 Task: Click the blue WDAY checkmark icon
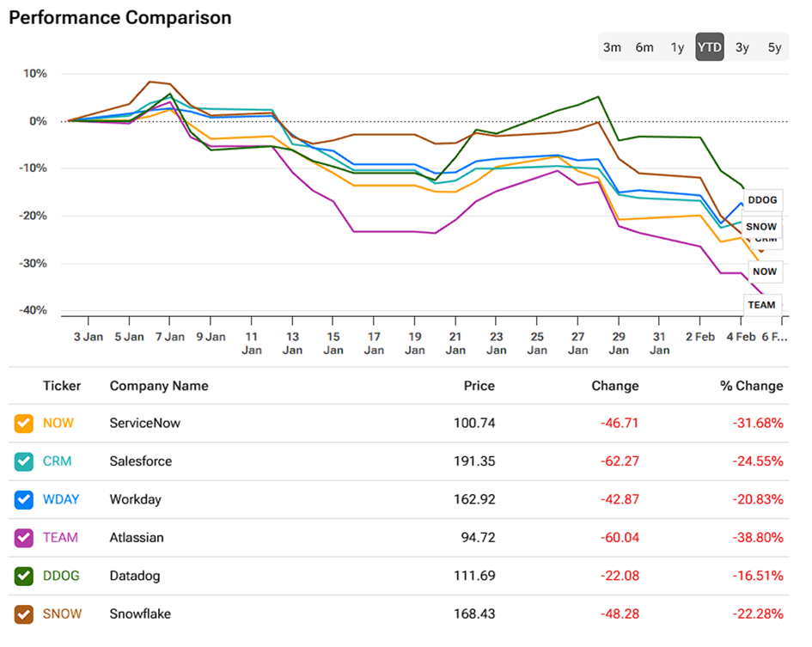[23, 499]
